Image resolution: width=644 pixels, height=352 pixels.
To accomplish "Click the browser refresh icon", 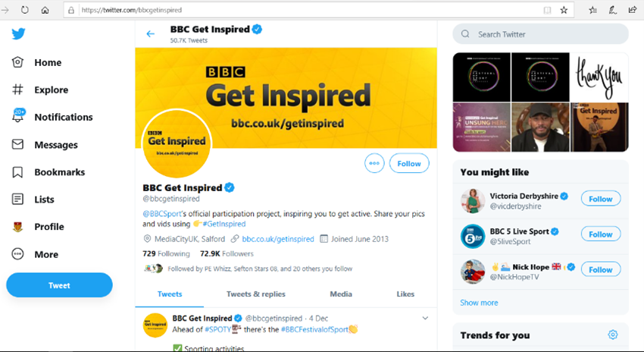I will [x=25, y=10].
